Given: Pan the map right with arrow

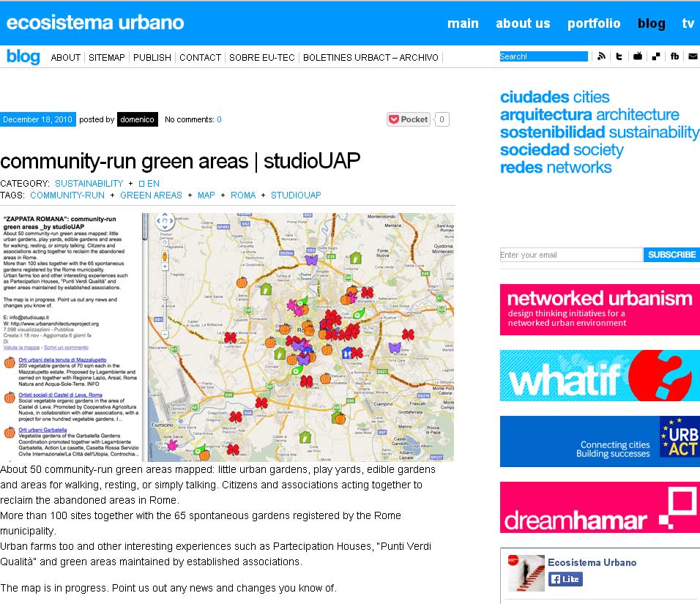Looking at the screenshot, I should 171,220.
